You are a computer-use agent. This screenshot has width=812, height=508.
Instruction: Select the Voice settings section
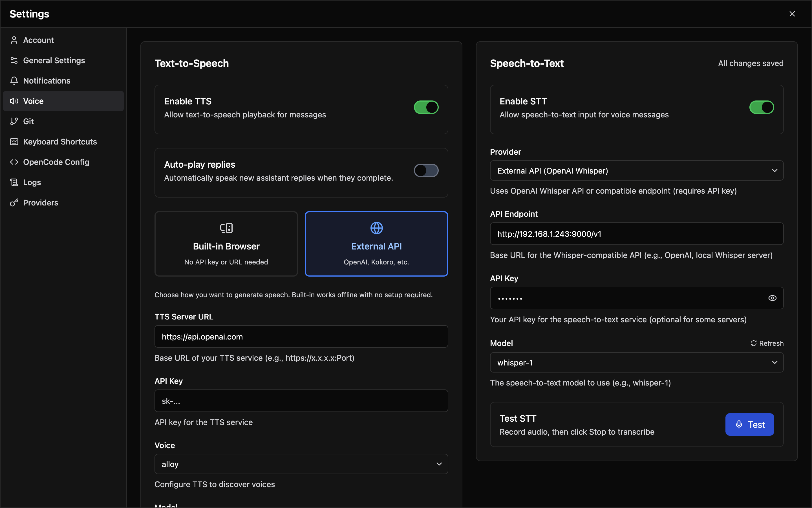tap(63, 101)
